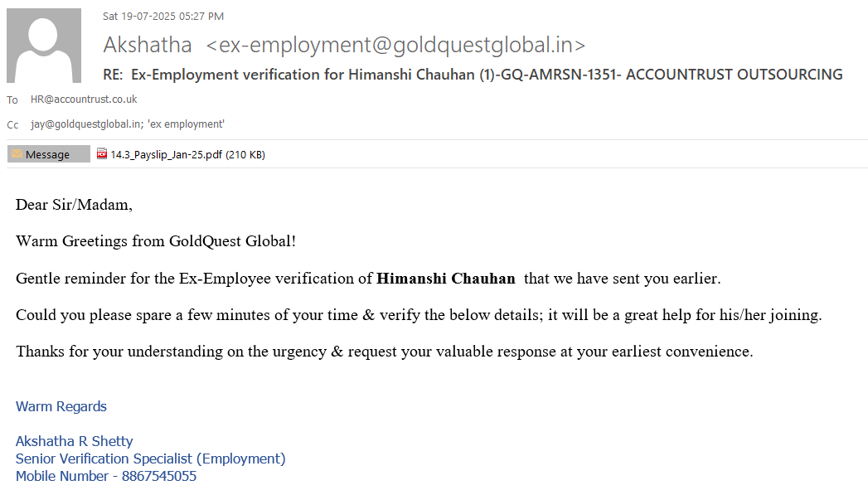The width and height of the screenshot is (868, 495).
Task: Click the HR@accountrust.co.uk recipient address
Action: coord(84,99)
